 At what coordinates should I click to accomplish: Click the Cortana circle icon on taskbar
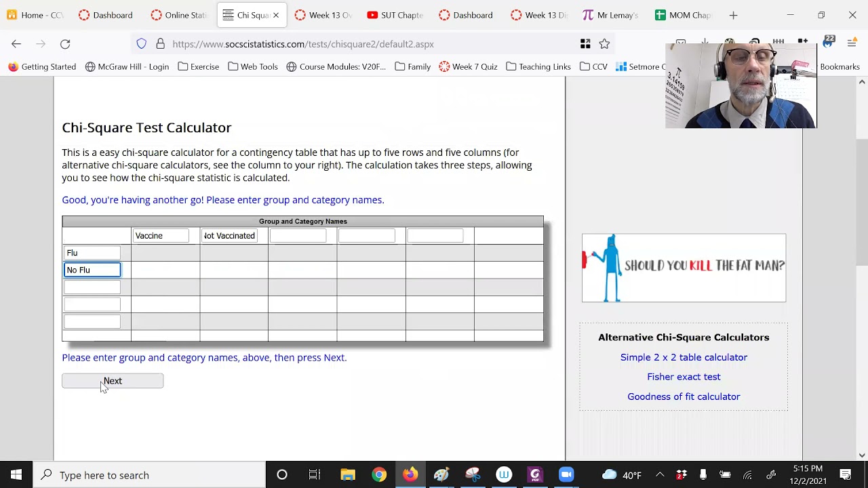(282, 475)
